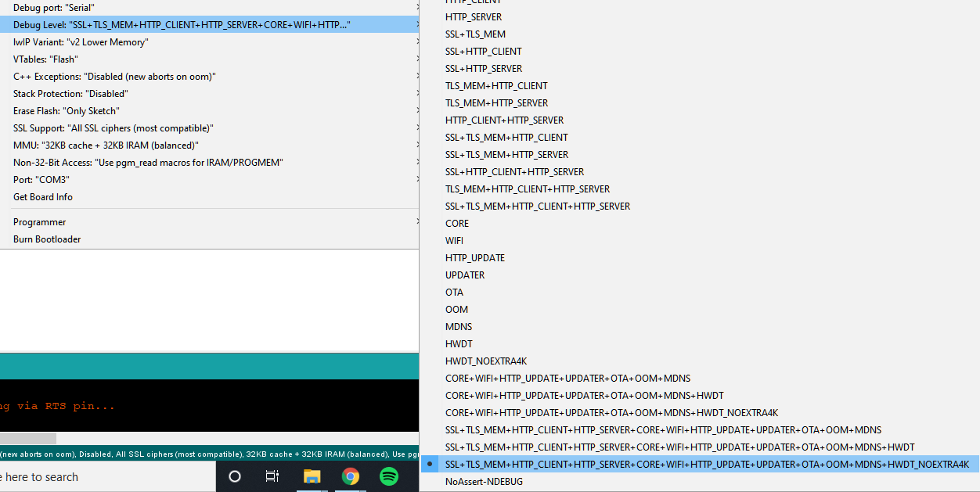
Task: Open Task View from the taskbar
Action: 272,476
